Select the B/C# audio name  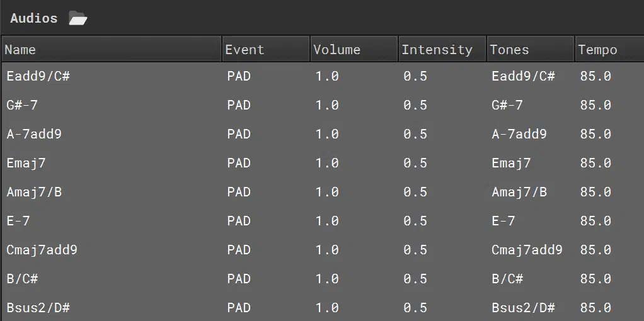pyautogui.click(x=22, y=279)
